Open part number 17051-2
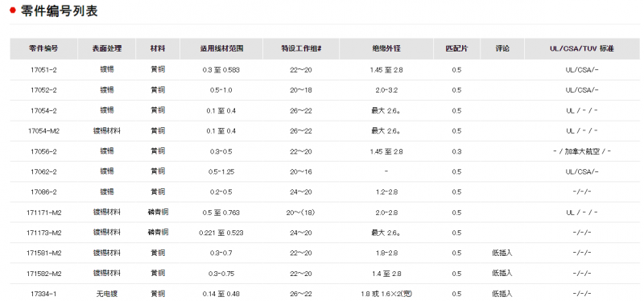The image size is (644, 301). tap(43, 70)
